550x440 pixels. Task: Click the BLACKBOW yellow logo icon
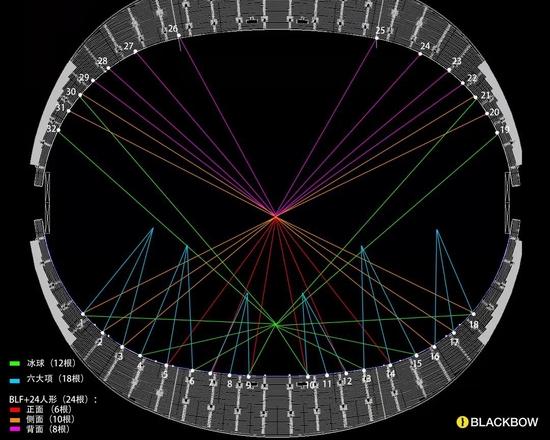pyautogui.click(x=462, y=422)
